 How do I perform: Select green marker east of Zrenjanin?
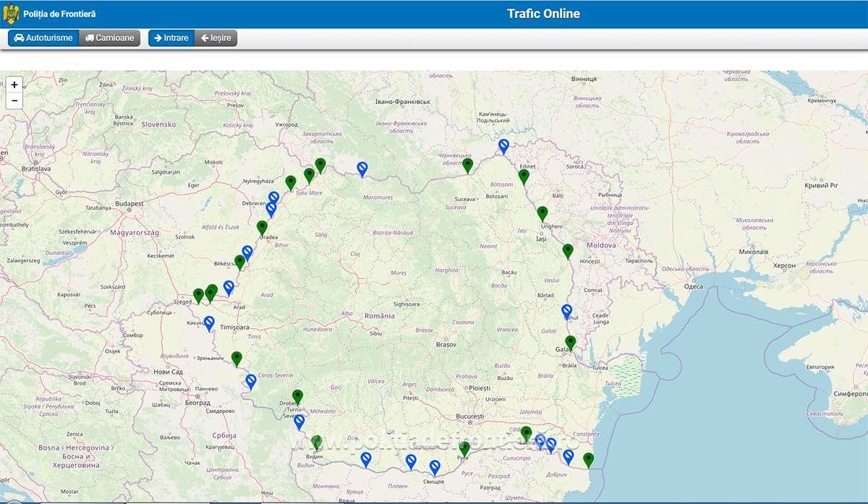coord(237,359)
